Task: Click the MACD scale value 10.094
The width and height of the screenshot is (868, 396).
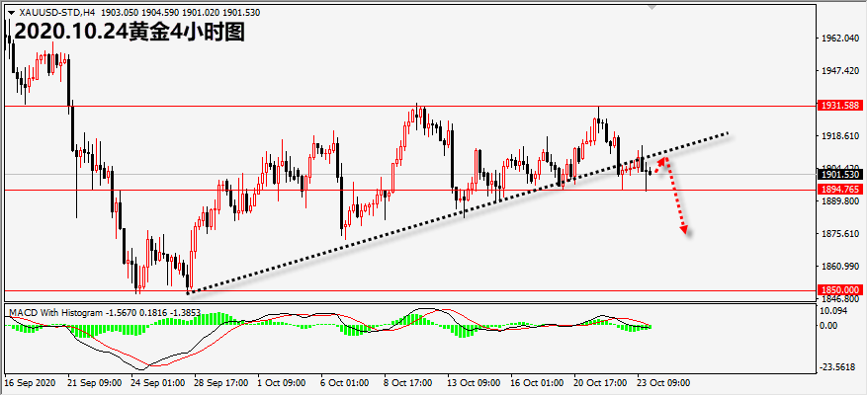Action: click(834, 311)
